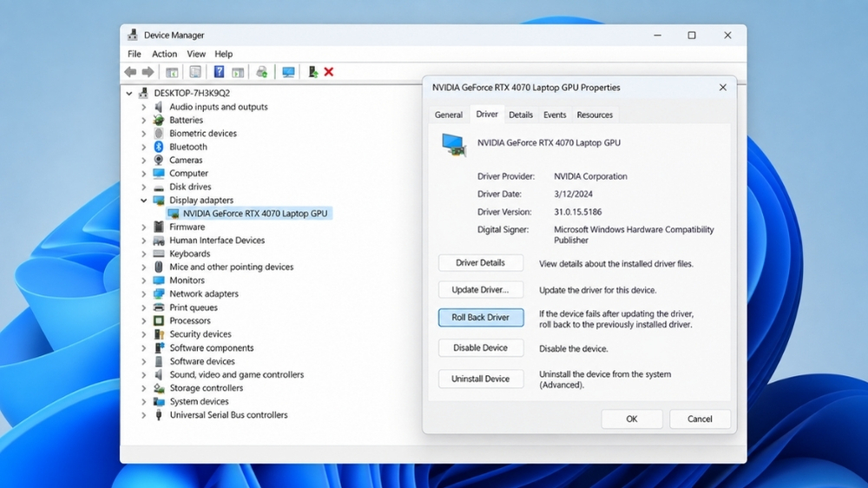
Task: Click the Forward arrow in the toolbar
Action: coord(148,72)
